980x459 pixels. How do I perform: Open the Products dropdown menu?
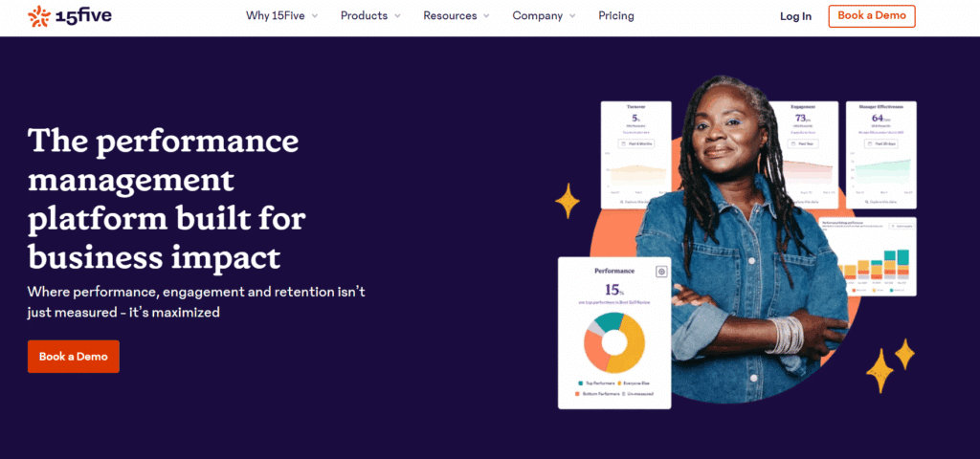coord(370,15)
